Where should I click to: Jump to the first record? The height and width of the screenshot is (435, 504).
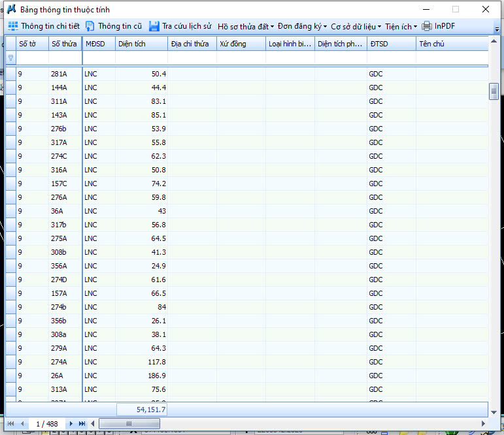[x=11, y=424]
